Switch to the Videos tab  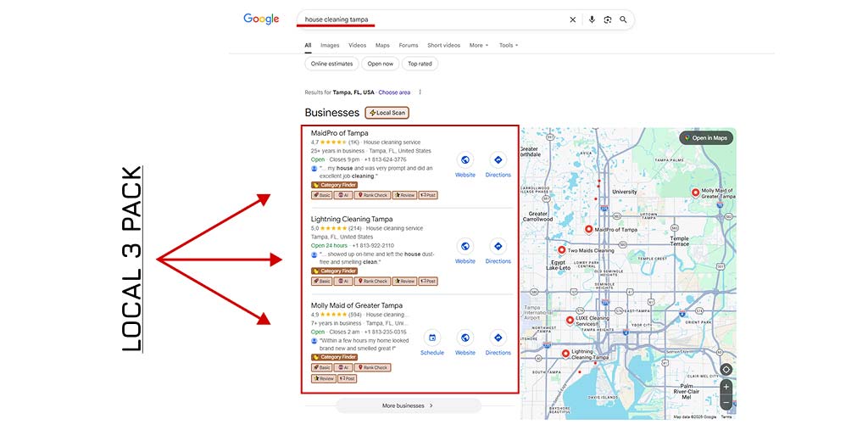pos(357,46)
